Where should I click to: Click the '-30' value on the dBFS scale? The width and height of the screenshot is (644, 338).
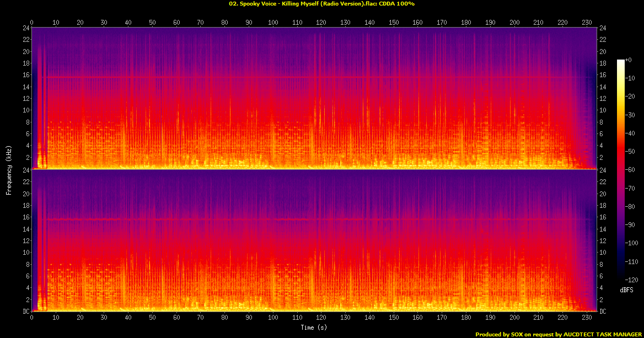tap(630, 115)
